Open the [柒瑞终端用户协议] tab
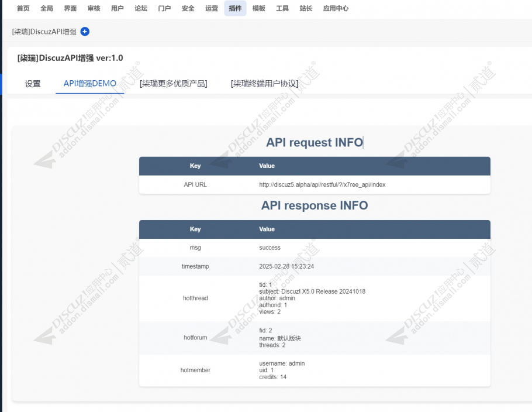The width and height of the screenshot is (532, 412). (x=265, y=84)
